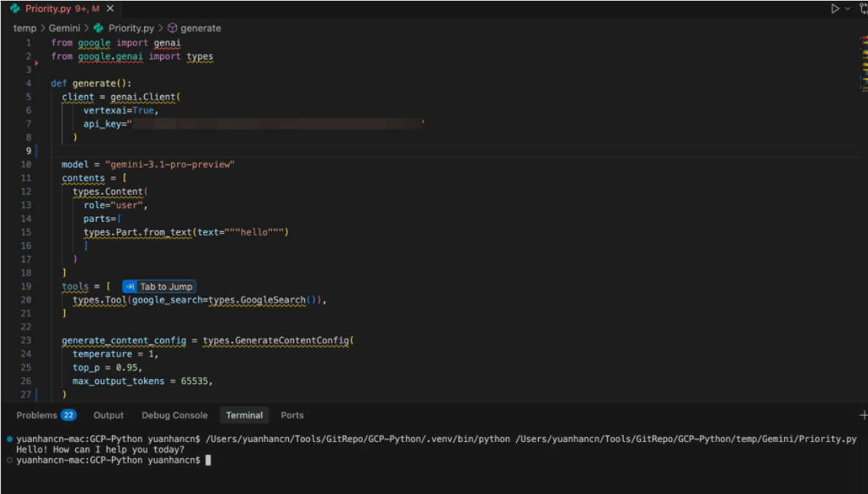
Task: Select the Priority.py editor tab
Action: (x=62, y=9)
